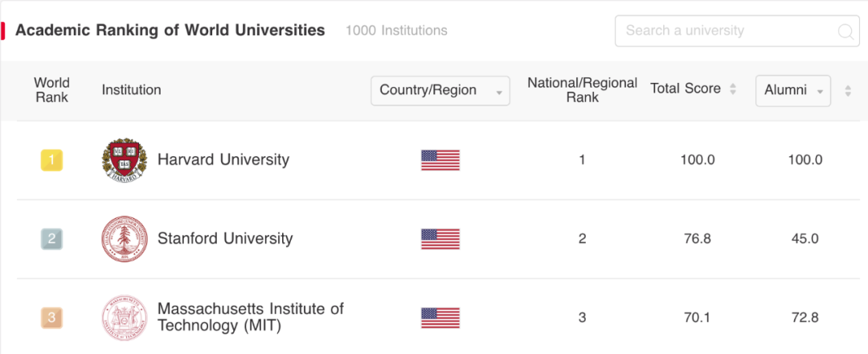Open Massachusetts Institute of Technology (MIT) link
The width and height of the screenshot is (868, 354).
point(250,317)
